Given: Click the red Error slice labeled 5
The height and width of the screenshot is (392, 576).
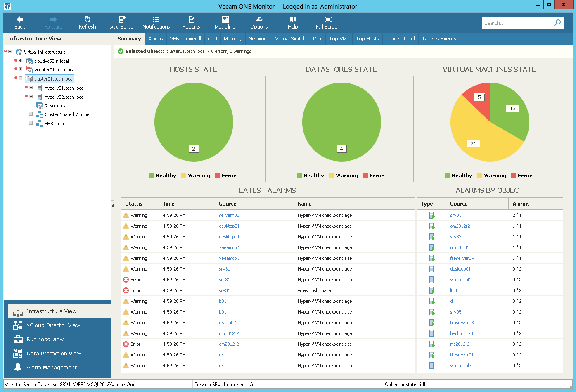Looking at the screenshot, I should click(479, 97).
